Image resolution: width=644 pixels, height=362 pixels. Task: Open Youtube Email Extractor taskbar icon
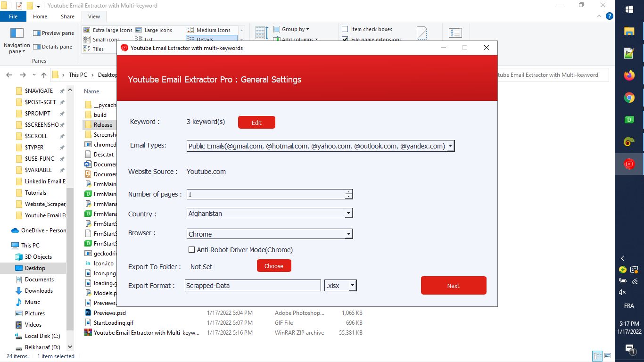[629, 164]
